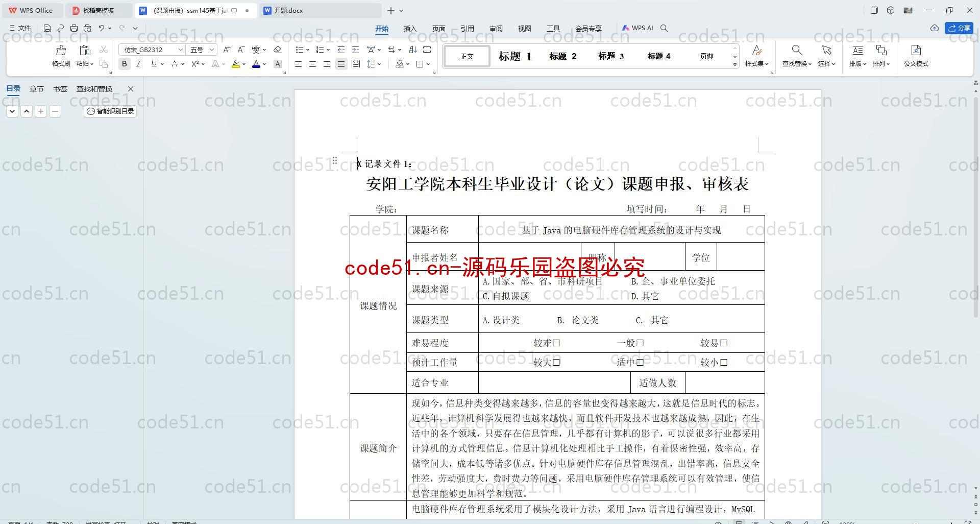Increase paragraph indent
The height and width of the screenshot is (524, 980).
click(355, 50)
